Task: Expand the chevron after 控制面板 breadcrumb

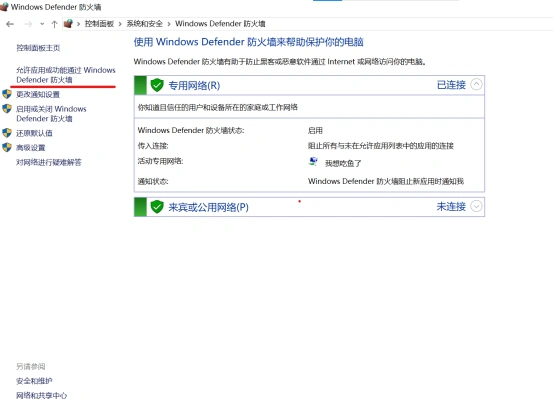Action: click(120, 24)
